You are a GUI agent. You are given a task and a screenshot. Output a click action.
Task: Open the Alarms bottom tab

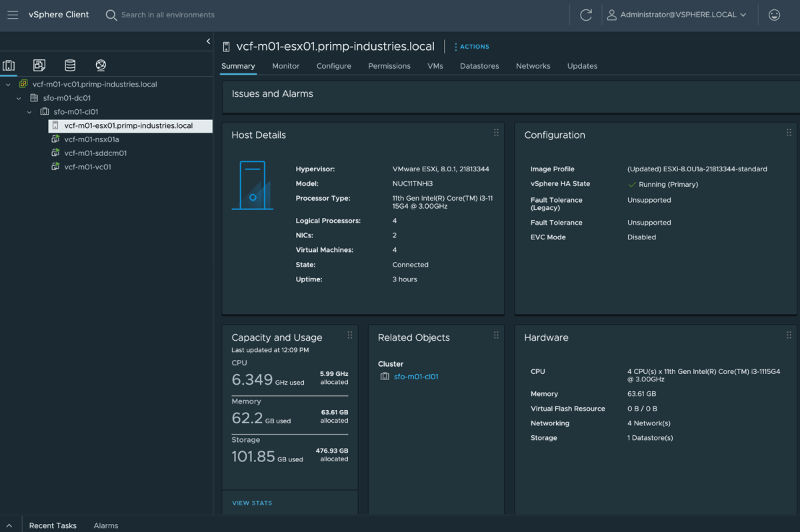coord(106,525)
